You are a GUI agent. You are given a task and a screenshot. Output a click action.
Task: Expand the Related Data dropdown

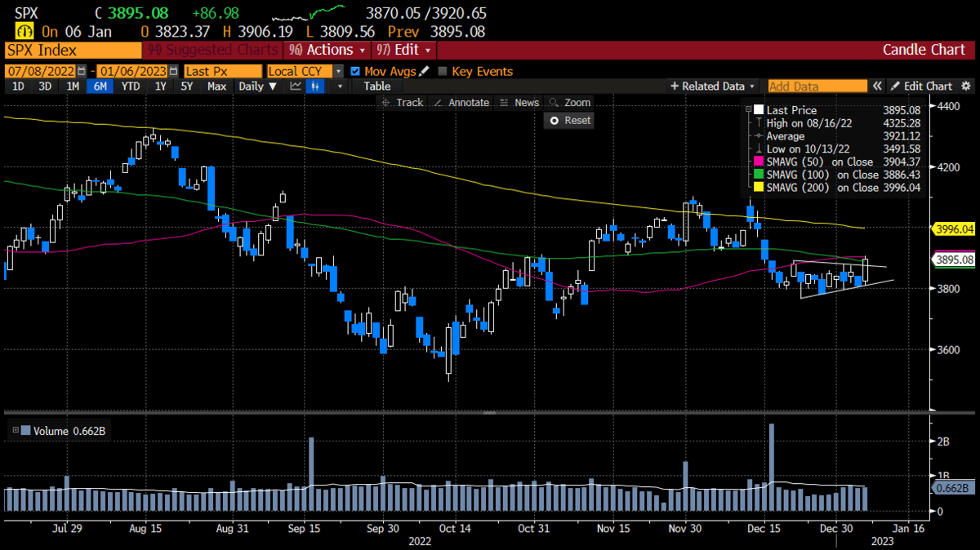coord(713,86)
